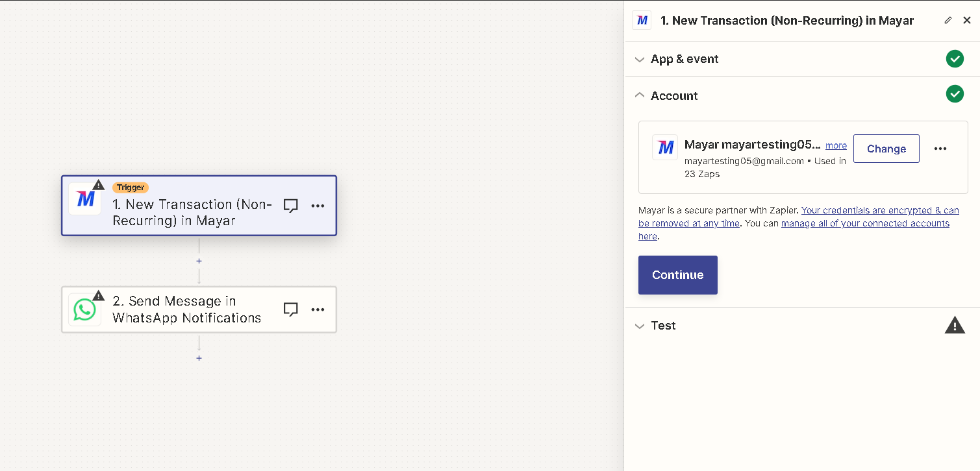Collapse the Account section

(640, 95)
